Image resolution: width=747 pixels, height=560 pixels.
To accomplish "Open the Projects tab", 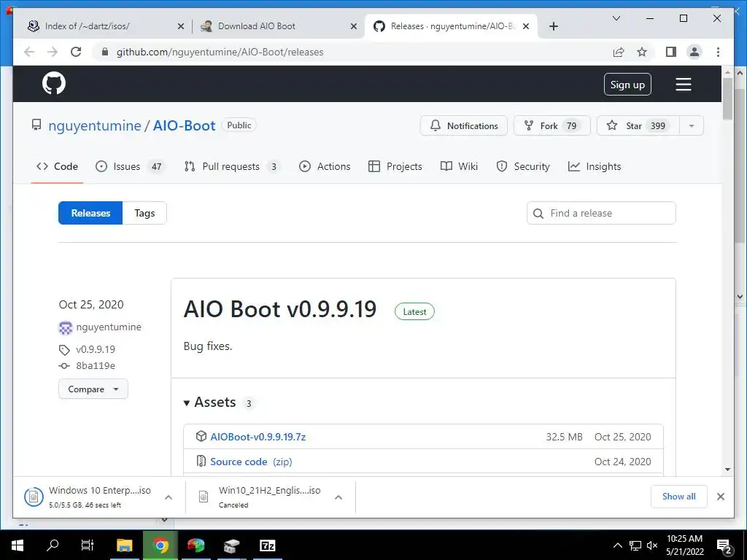I will [395, 166].
